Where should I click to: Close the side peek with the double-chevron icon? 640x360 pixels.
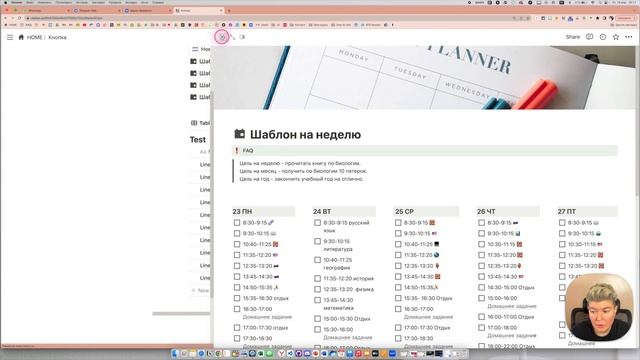coord(222,37)
